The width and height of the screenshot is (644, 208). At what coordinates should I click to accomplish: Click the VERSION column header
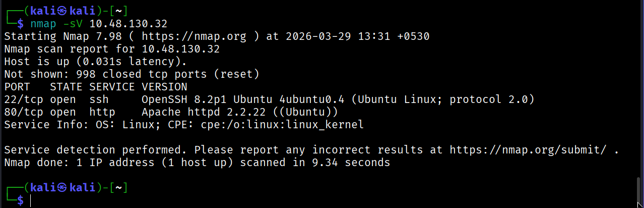pos(164,87)
